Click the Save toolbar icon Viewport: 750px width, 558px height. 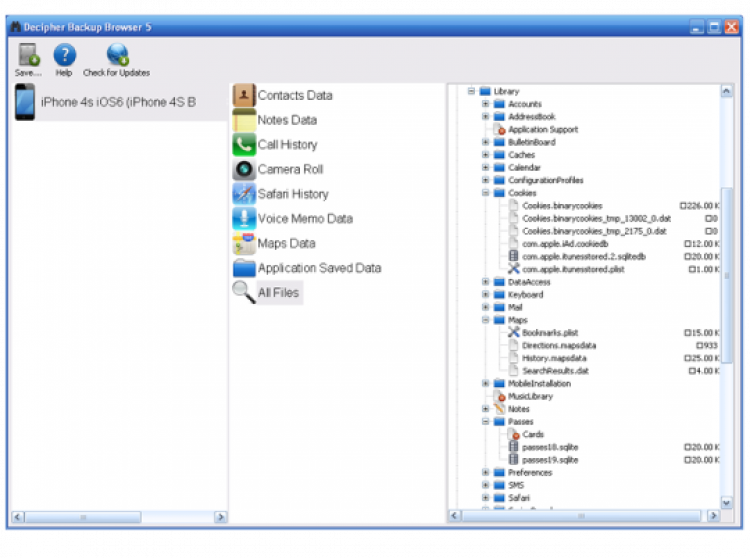pyautogui.click(x=28, y=55)
